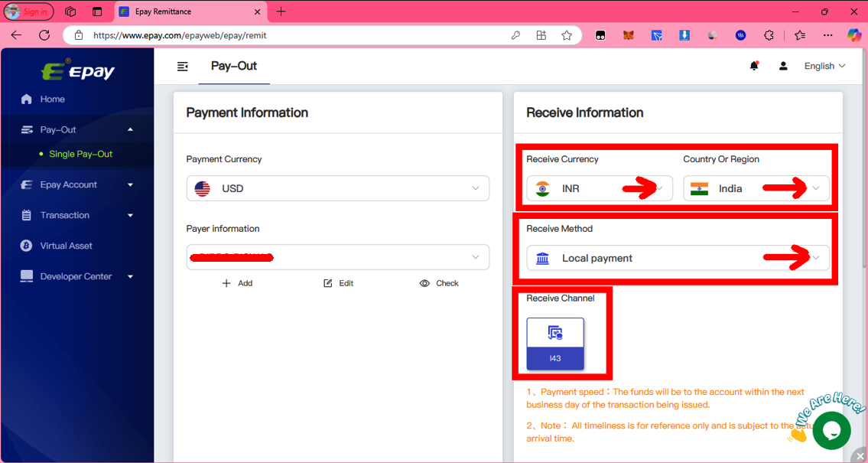Screen dimensions: 868x463
Task: Click Sign in profile button
Action: coord(29,11)
